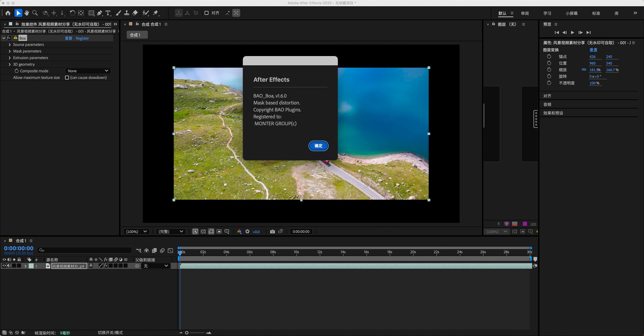Select the Pen tool
The height and width of the screenshot is (336, 644).
coord(100,13)
